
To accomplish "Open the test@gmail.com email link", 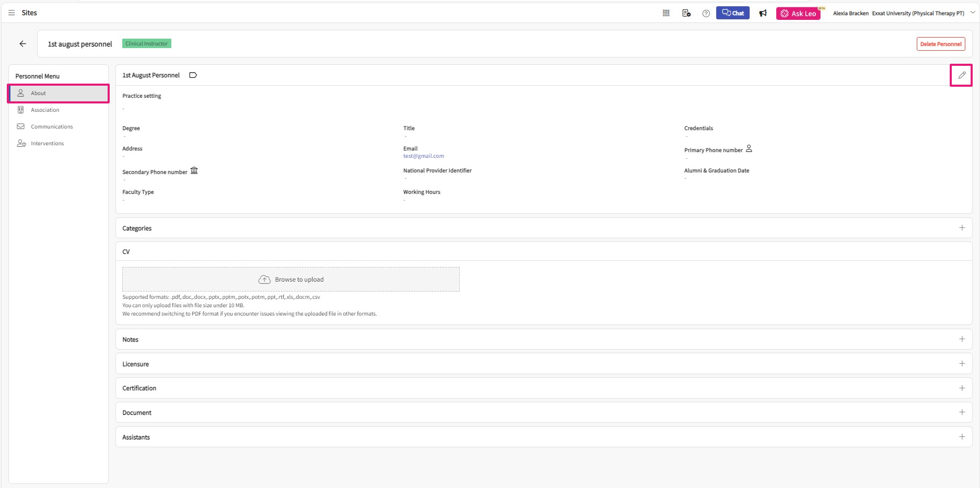I will tap(423, 156).
